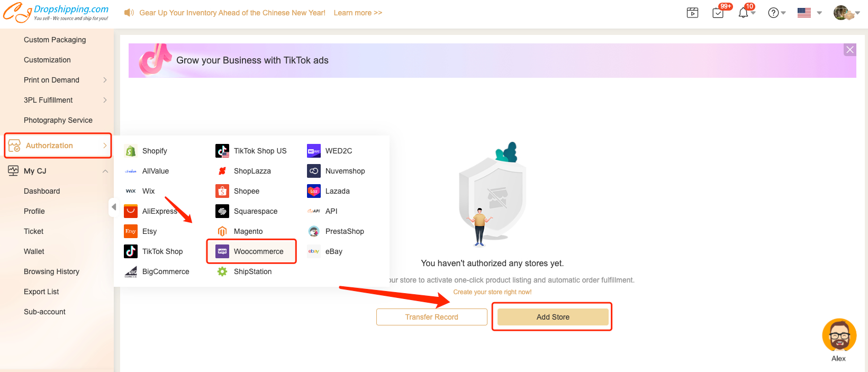Expand the Print on Demand submenu

105,80
